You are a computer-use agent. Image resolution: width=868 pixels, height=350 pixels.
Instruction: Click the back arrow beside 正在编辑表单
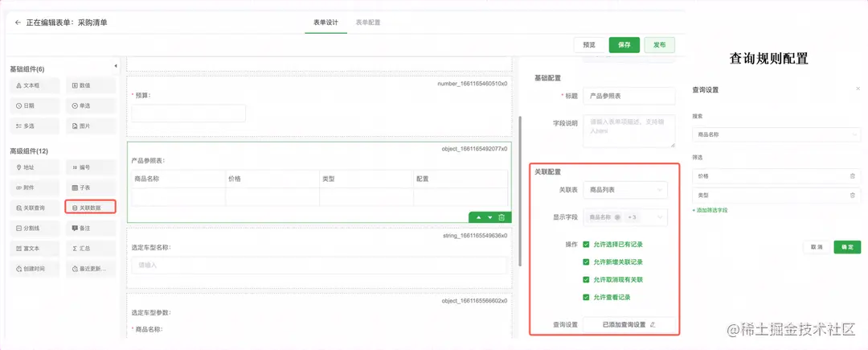click(18, 23)
